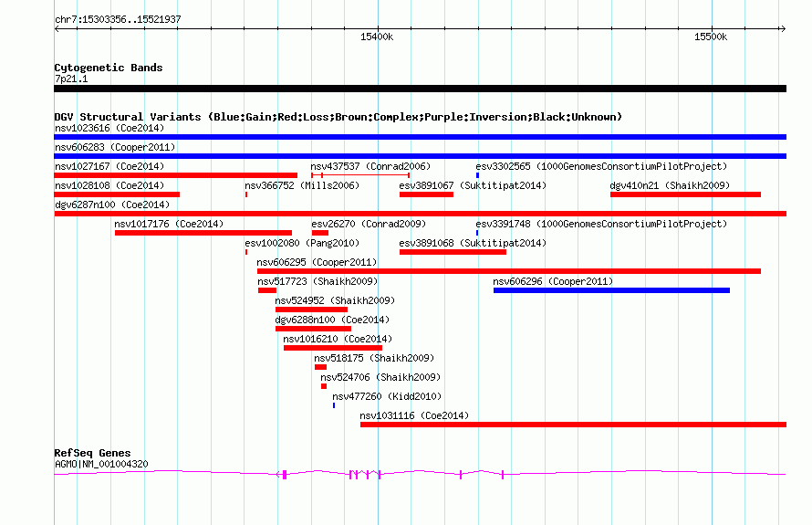The width and height of the screenshot is (812, 525).
Task: Click the chr7:15303356..15521937 region text
Action: (118, 19)
